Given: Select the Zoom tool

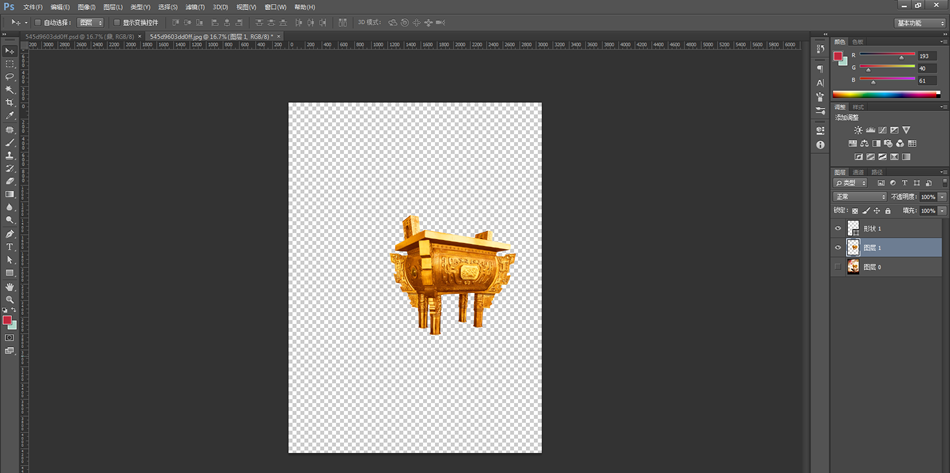Looking at the screenshot, I should tap(10, 299).
